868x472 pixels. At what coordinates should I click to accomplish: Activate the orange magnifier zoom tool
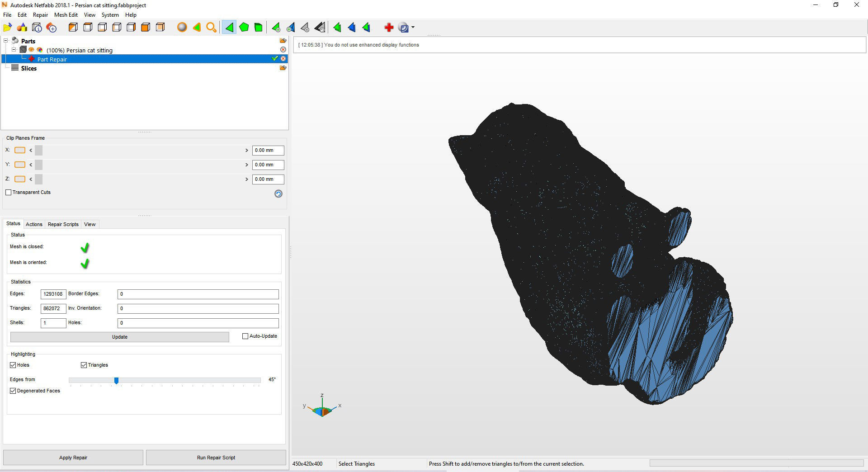coord(211,28)
